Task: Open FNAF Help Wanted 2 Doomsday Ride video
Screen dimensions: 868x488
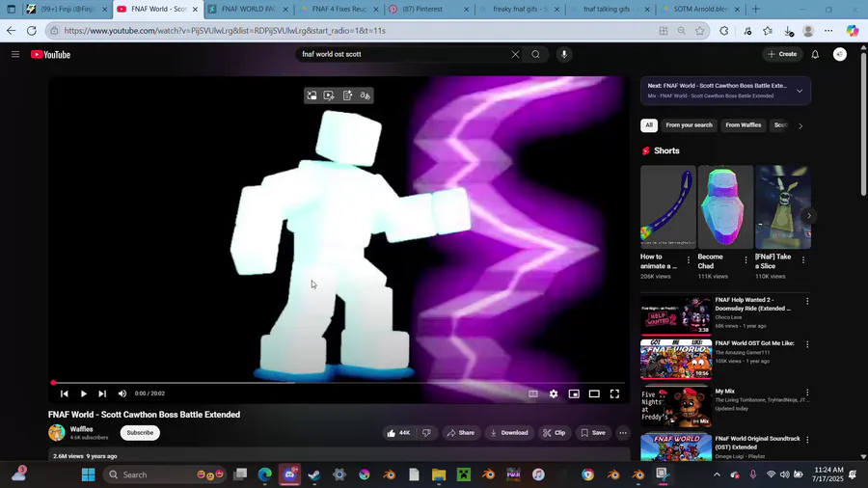Action: coord(676,316)
